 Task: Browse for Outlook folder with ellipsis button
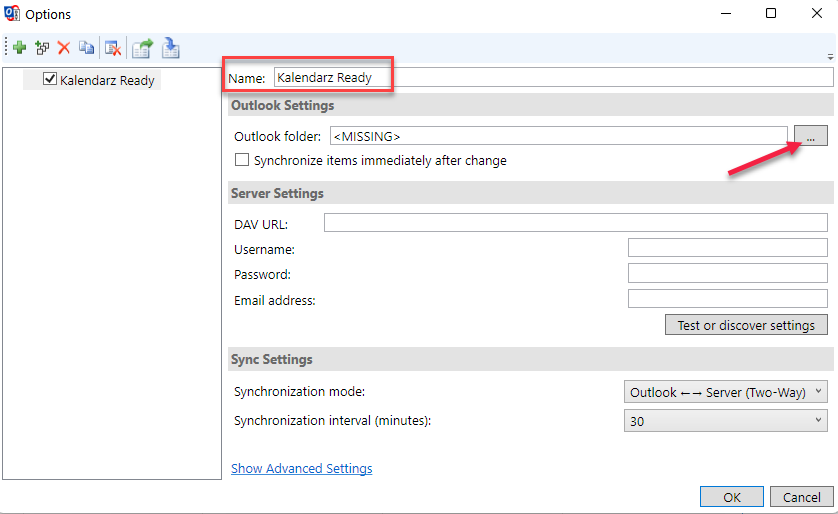tap(810, 136)
